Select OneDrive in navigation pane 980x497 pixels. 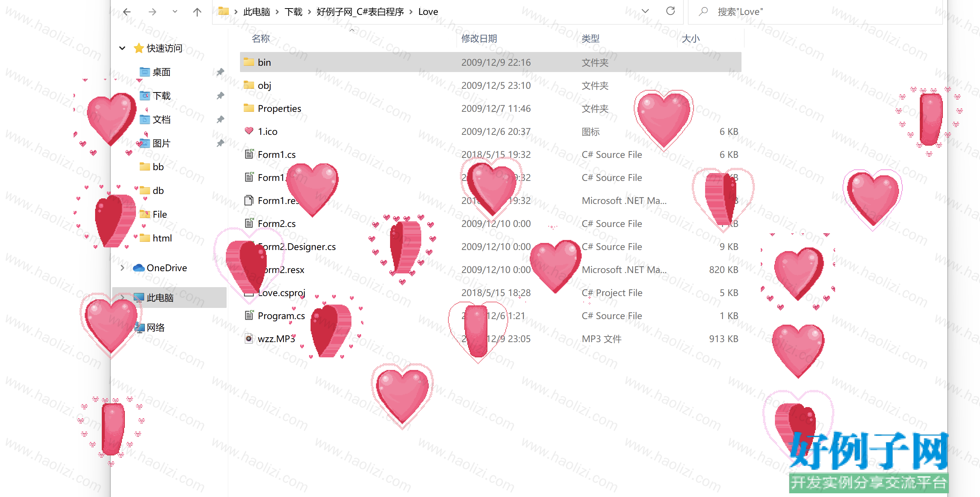click(x=167, y=268)
